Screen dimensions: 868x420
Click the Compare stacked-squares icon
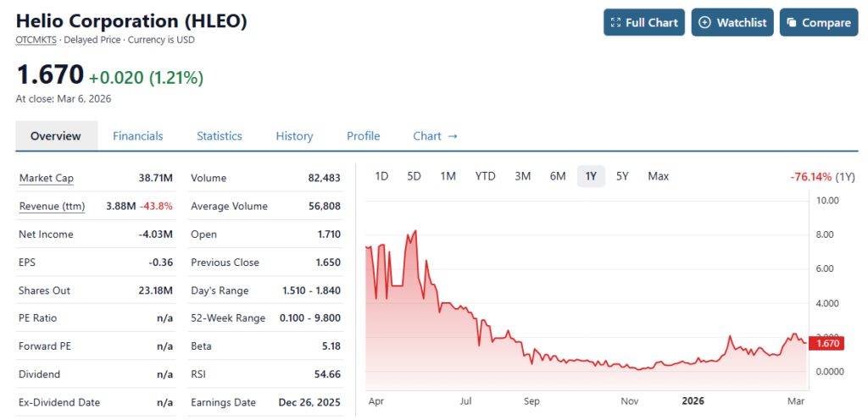792,23
